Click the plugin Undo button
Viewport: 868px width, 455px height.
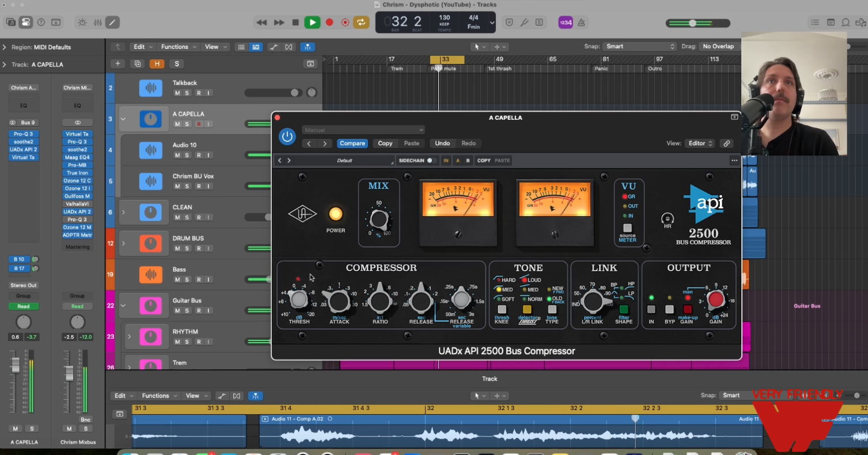coord(442,143)
